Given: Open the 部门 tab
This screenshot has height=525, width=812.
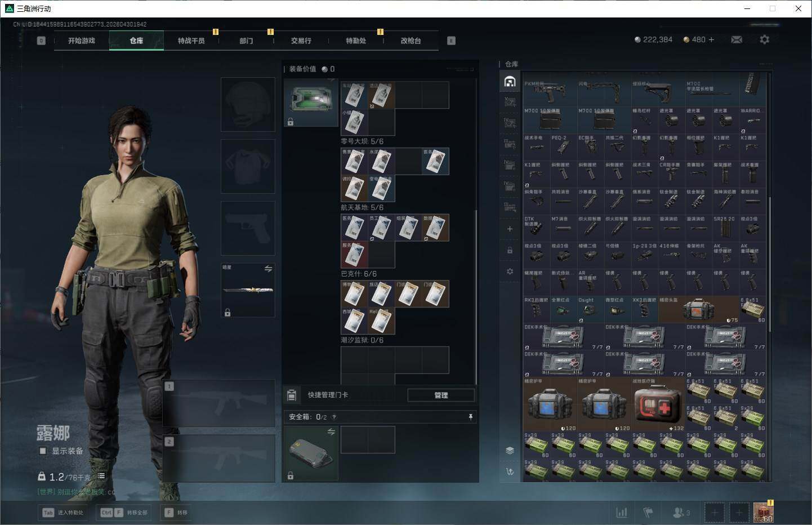Looking at the screenshot, I should [246, 41].
